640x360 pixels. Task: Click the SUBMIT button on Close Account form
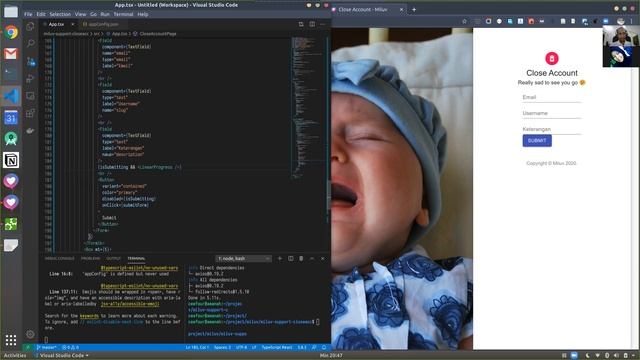(x=537, y=141)
